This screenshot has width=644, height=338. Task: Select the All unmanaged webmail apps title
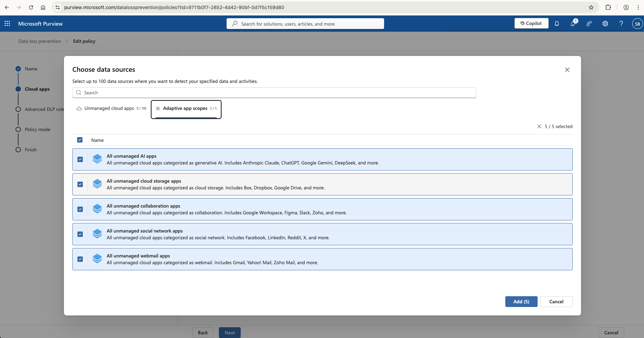[x=138, y=256]
